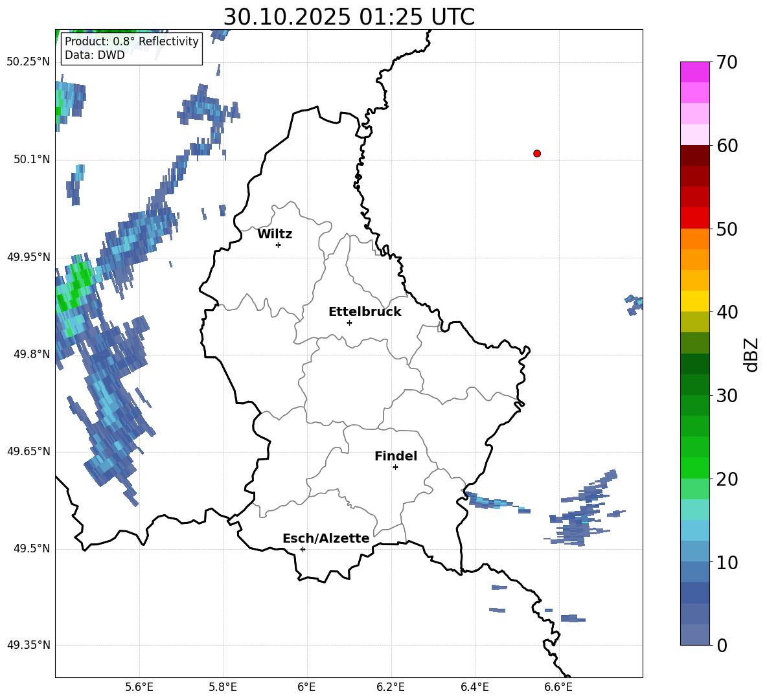
Task: Click the bright green colorbar segment above 20
Action: pyautogui.click(x=694, y=468)
